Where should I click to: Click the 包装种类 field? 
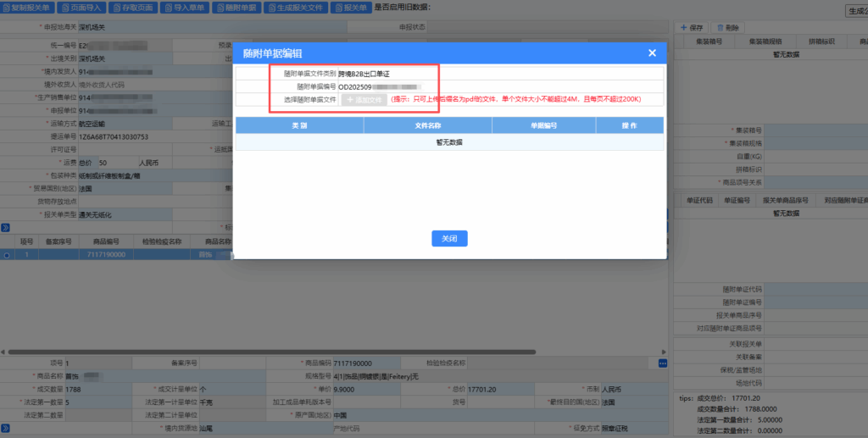click(x=155, y=176)
